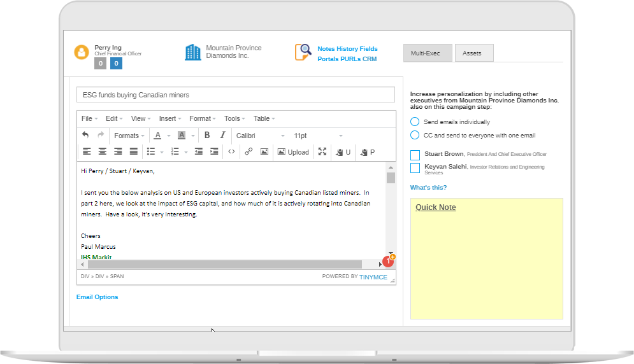Click the SPAN element path item
This screenshot has width=634, height=364.
tap(117, 276)
